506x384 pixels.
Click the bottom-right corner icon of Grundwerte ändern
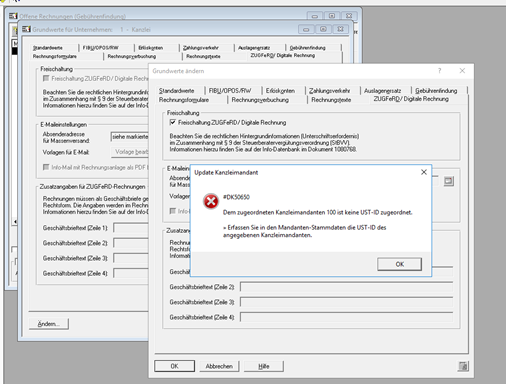[463, 366]
